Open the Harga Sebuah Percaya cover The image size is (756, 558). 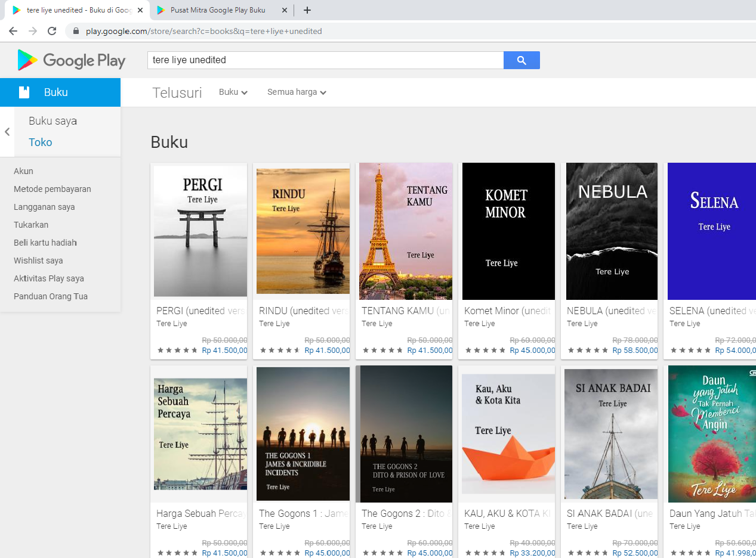click(x=200, y=434)
